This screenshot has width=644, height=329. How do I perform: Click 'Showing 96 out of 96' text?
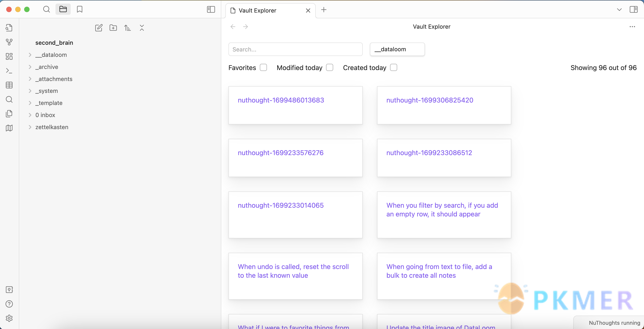603,68
